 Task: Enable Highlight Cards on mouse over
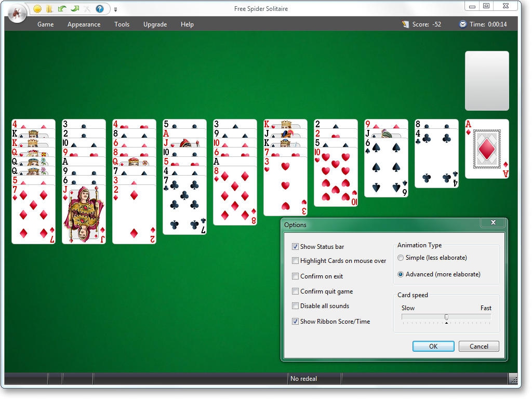295,261
